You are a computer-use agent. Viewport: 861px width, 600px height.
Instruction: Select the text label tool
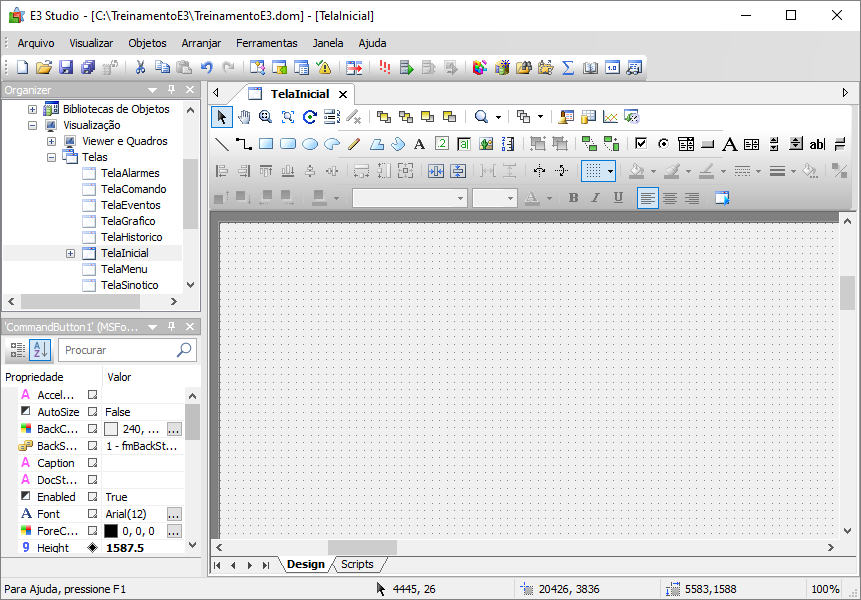[419, 144]
